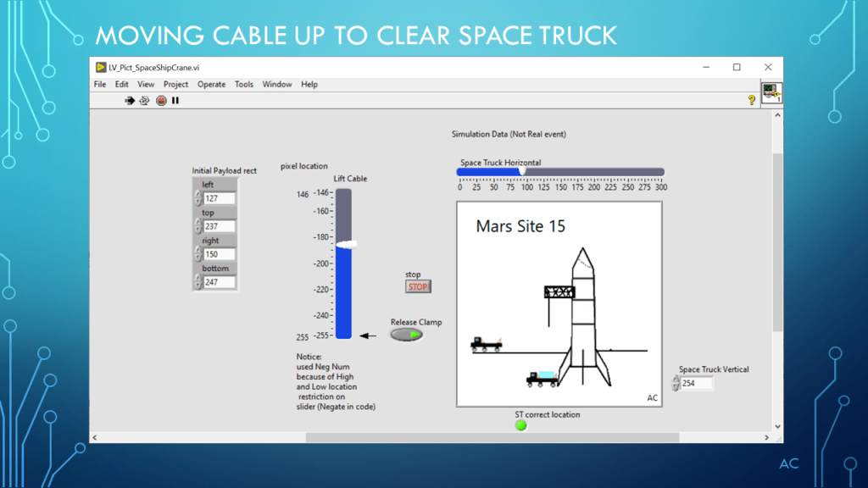Open the Operate menu
This screenshot has width=868, height=488.
tap(211, 85)
